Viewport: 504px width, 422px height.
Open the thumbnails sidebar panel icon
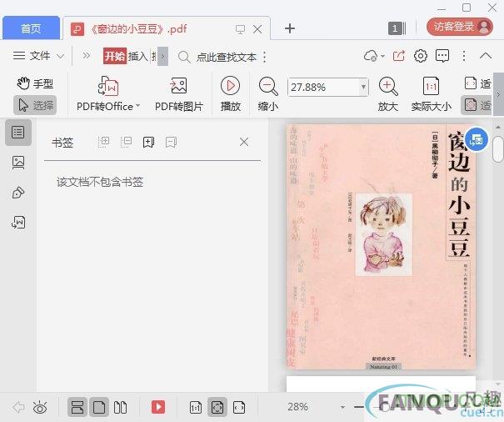pos(18,163)
